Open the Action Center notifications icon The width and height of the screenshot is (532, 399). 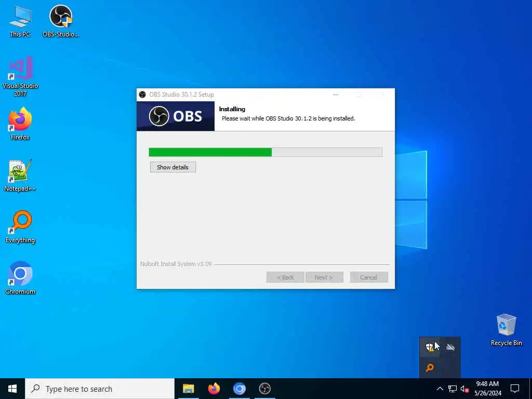click(x=515, y=389)
